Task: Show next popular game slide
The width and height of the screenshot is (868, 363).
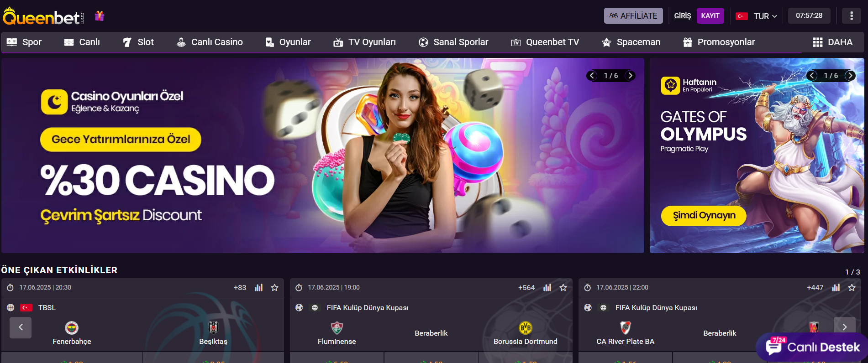Action: pyautogui.click(x=850, y=76)
